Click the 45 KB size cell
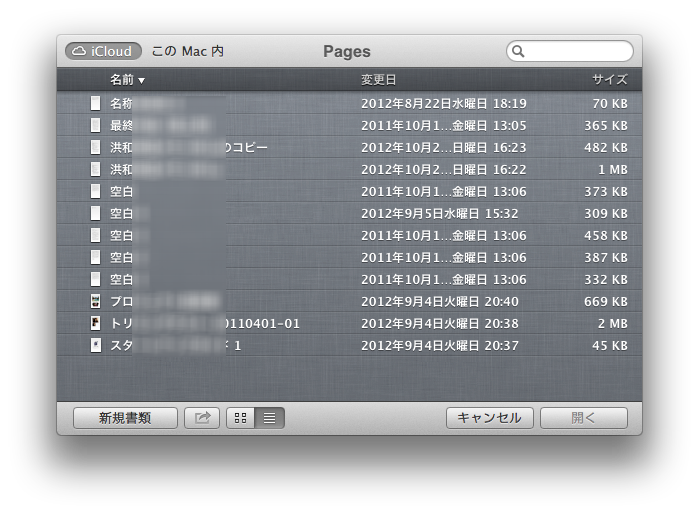 coord(610,346)
